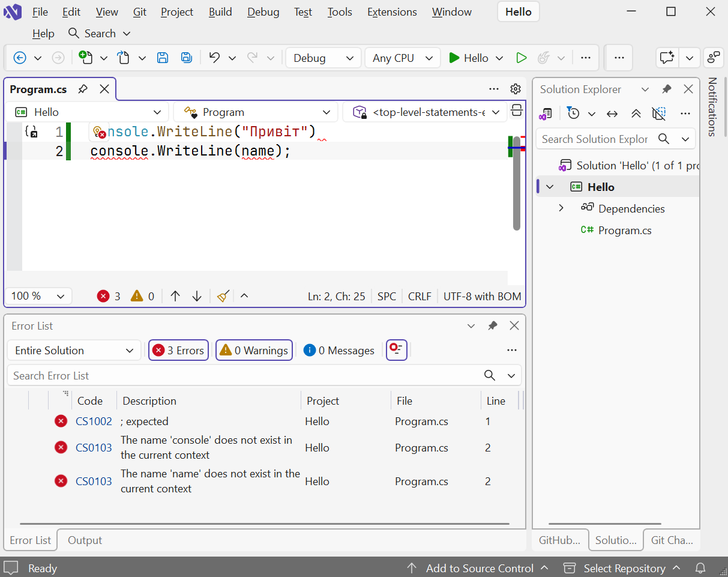
Task: Click Select Repository in the status bar
Action: pyautogui.click(x=622, y=568)
